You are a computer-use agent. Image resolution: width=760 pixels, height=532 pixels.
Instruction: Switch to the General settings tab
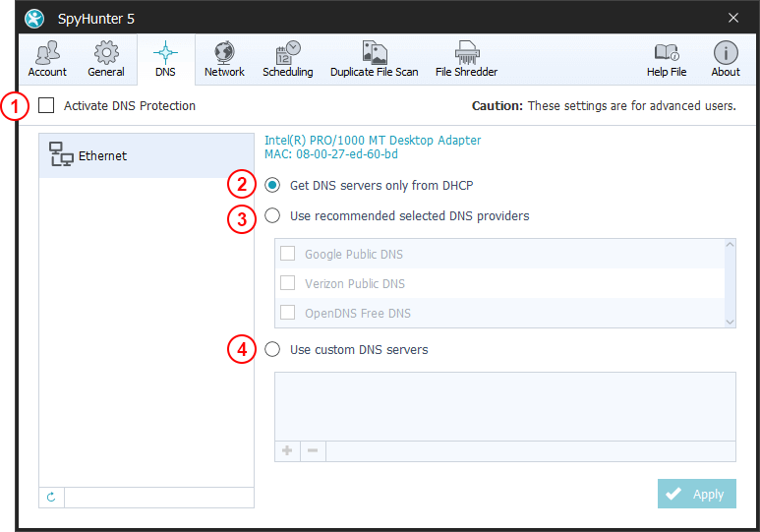click(x=105, y=59)
